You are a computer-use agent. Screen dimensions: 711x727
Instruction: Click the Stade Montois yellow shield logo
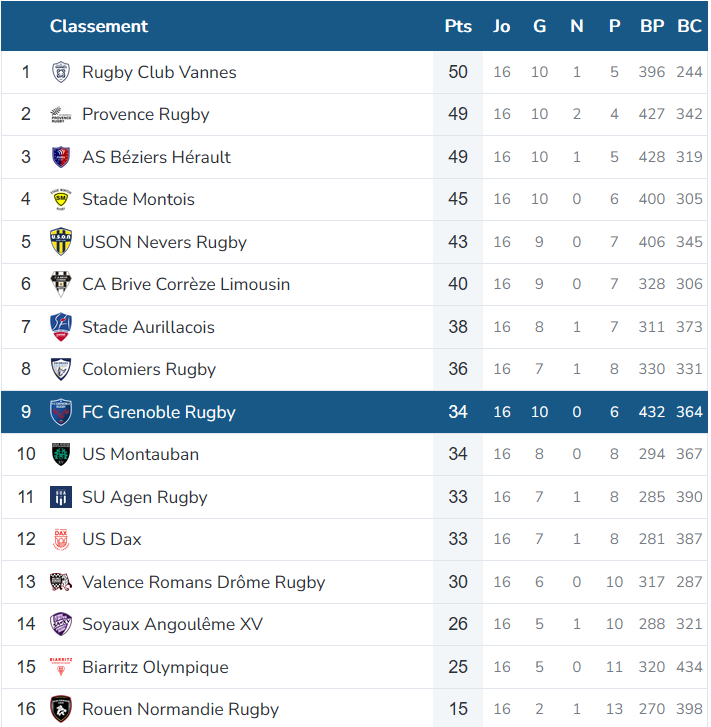tap(61, 199)
